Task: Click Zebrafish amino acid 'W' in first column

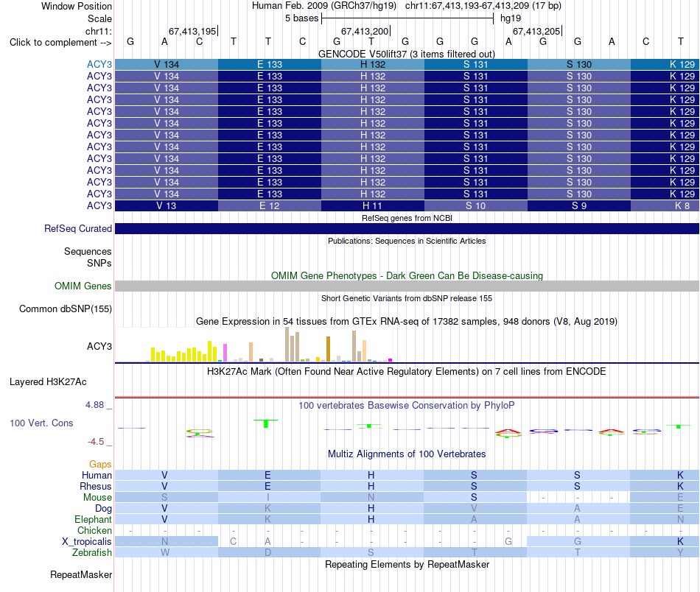Action: coord(165,553)
